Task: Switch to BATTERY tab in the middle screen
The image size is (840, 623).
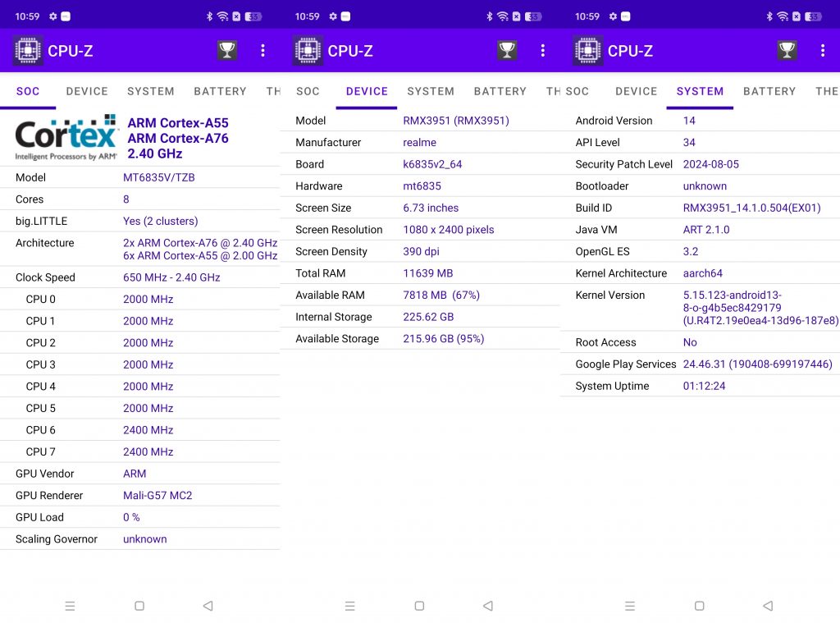Action: (x=500, y=91)
